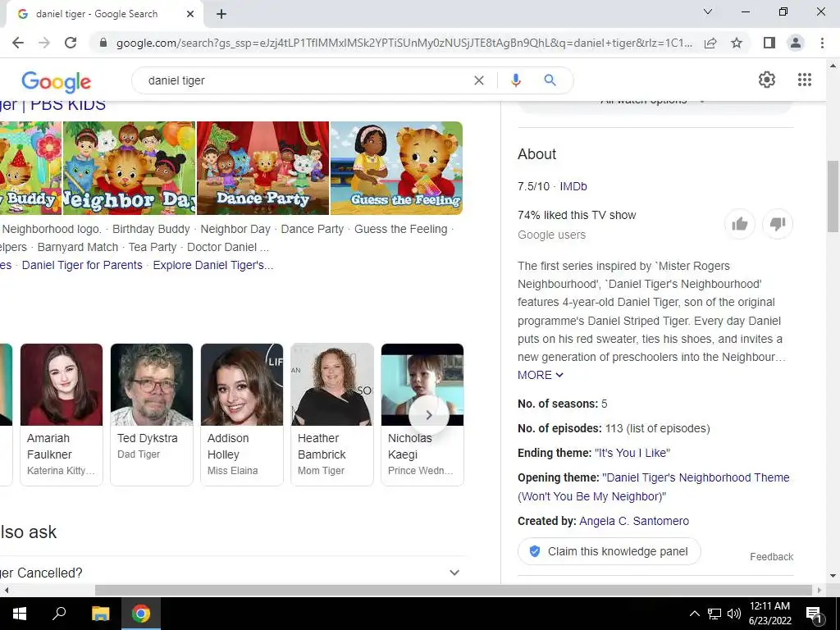Select Addison Holley cast card
Screen dimensions: 840x630
pos(242,414)
